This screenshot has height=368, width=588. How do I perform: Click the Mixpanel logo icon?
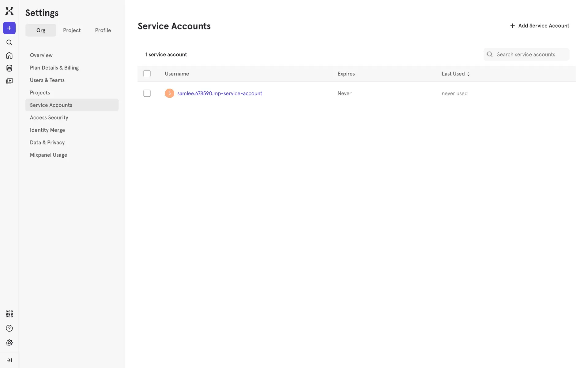[x=9, y=11]
